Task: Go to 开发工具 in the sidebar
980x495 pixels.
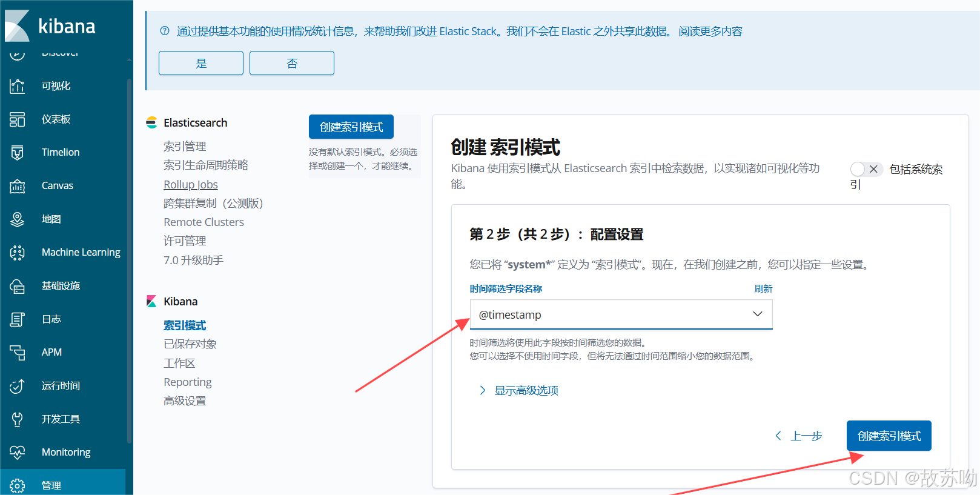Action: [61, 419]
